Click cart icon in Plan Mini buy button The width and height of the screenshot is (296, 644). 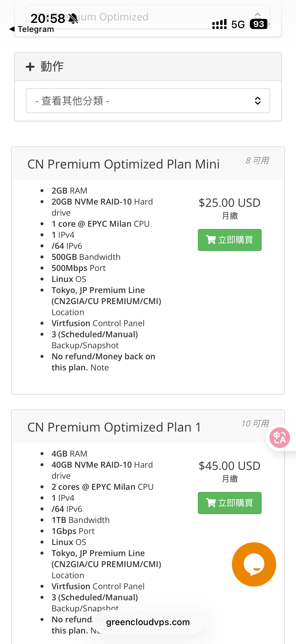211,240
